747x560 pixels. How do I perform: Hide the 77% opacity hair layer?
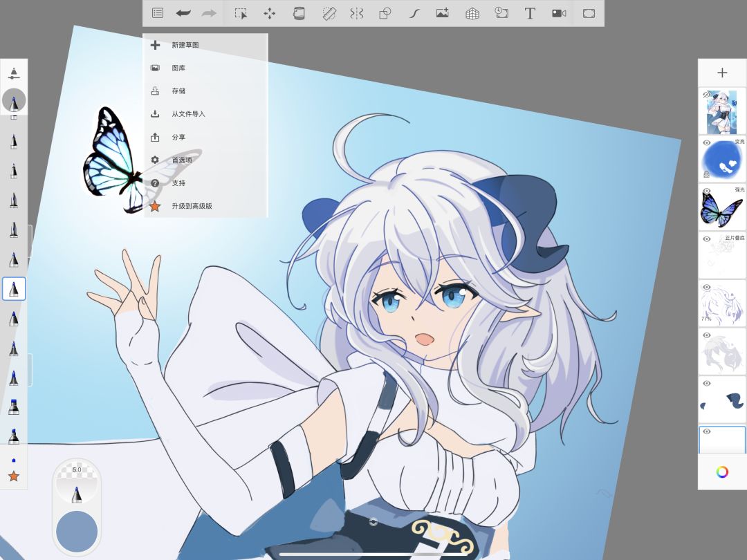point(706,287)
